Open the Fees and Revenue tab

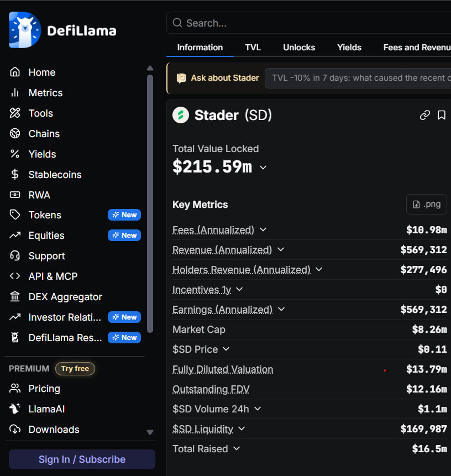coord(417,48)
